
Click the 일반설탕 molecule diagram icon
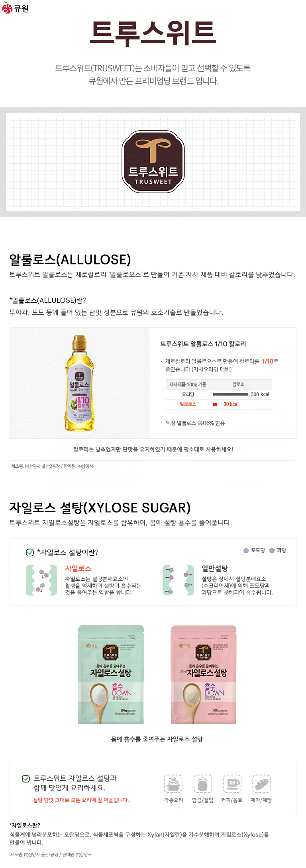178,580
